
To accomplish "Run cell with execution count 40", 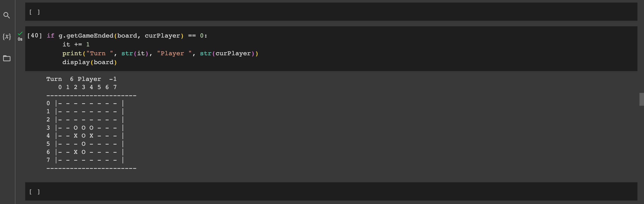I will [35, 35].
